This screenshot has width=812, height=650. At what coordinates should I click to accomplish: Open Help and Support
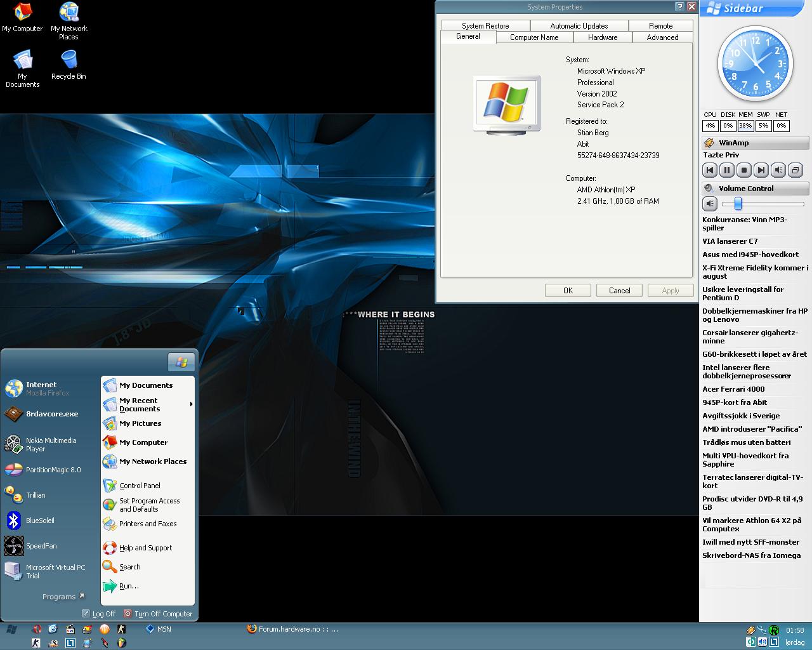[x=138, y=548]
